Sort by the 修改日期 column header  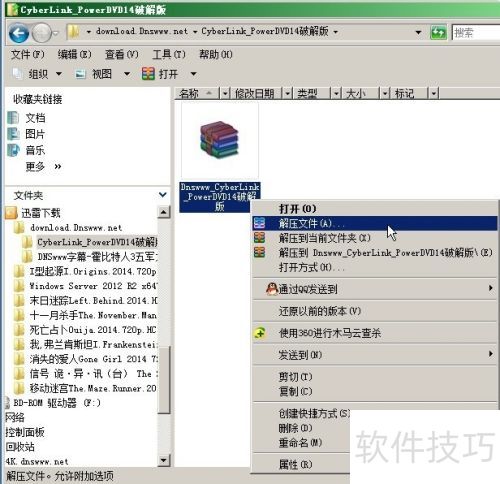coord(257,94)
